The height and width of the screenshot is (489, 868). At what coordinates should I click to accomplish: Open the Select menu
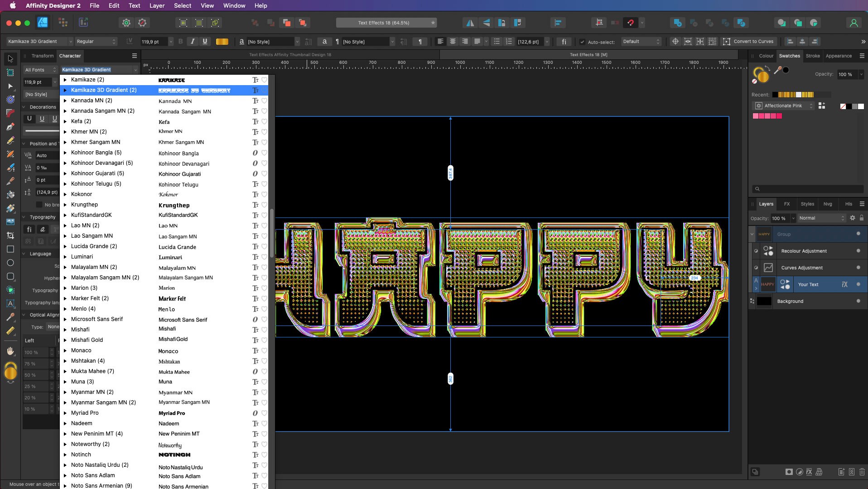point(183,5)
